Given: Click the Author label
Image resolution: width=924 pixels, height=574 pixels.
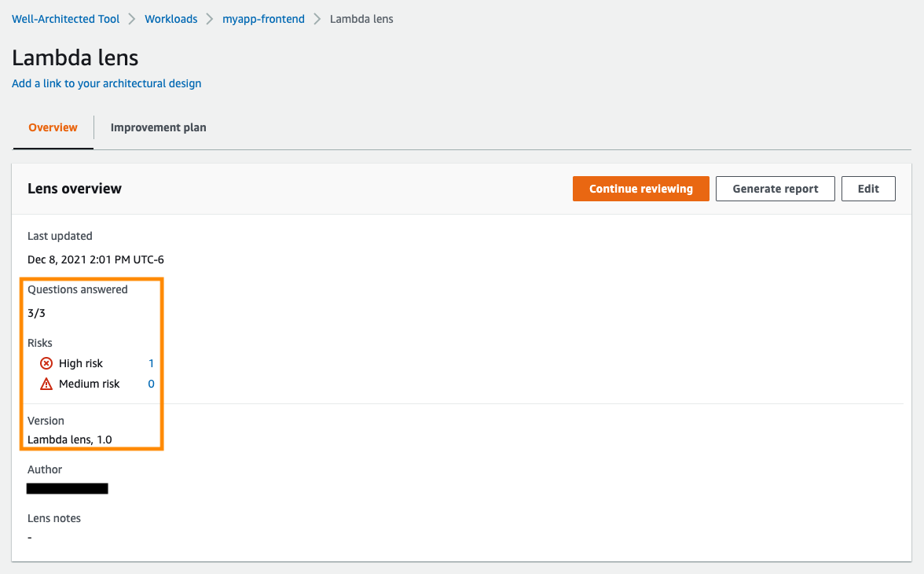Looking at the screenshot, I should click(45, 469).
